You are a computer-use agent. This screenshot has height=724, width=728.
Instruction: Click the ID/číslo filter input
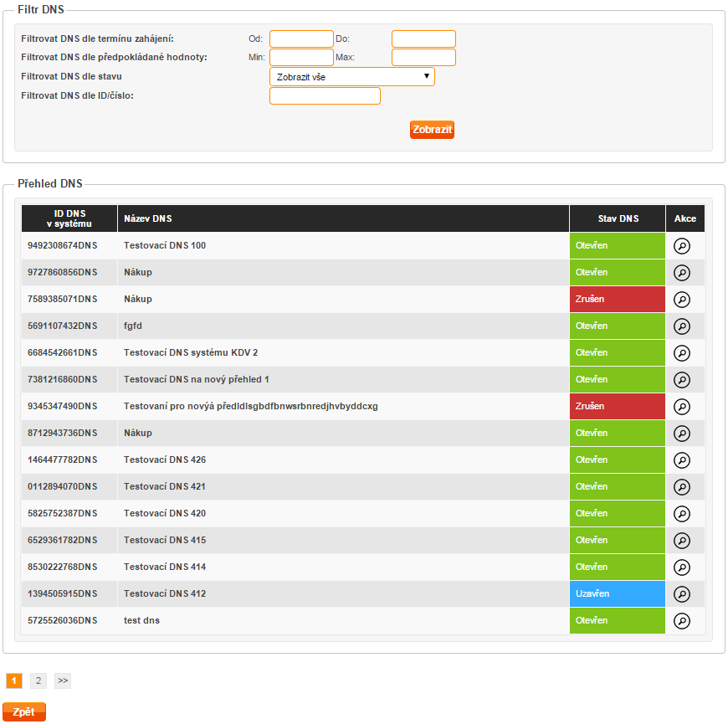tap(325, 95)
